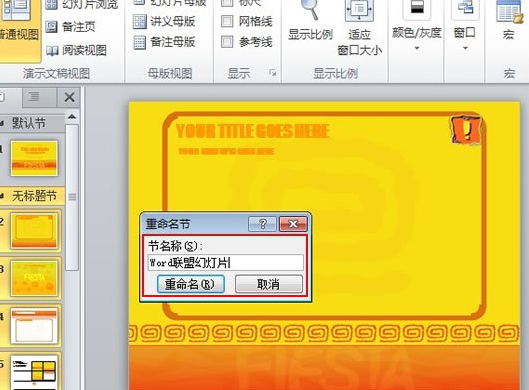Image resolution: width=529 pixels, height=390 pixels.
Task: Open Notes Page view (备注页)
Action: [x=71, y=27]
